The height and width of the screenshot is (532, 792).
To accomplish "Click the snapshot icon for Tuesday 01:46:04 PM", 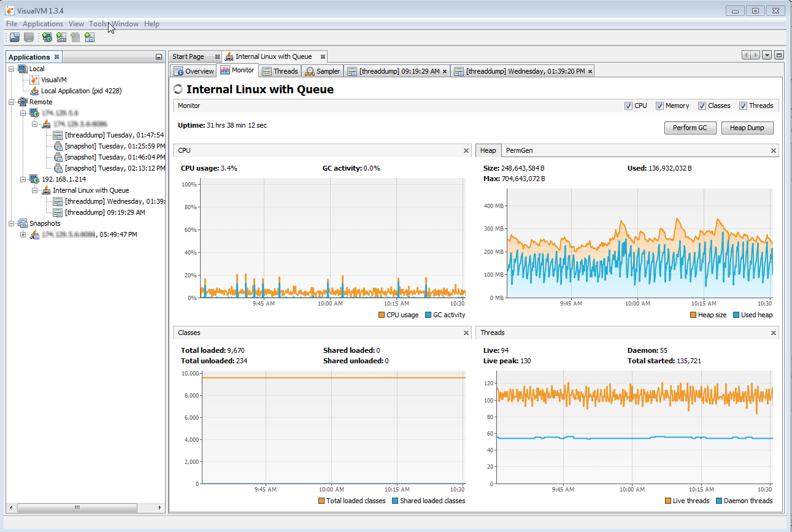I will tap(58, 157).
